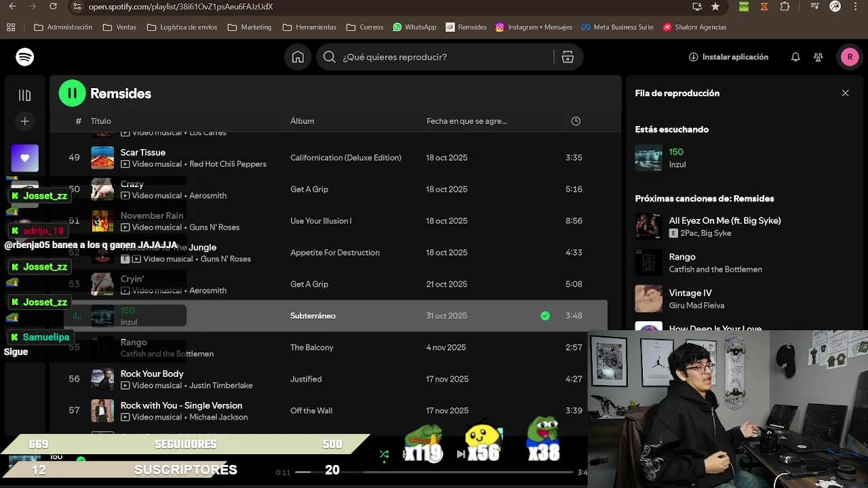Pause playback with green Remsides button
The image size is (868, 488).
tap(72, 94)
